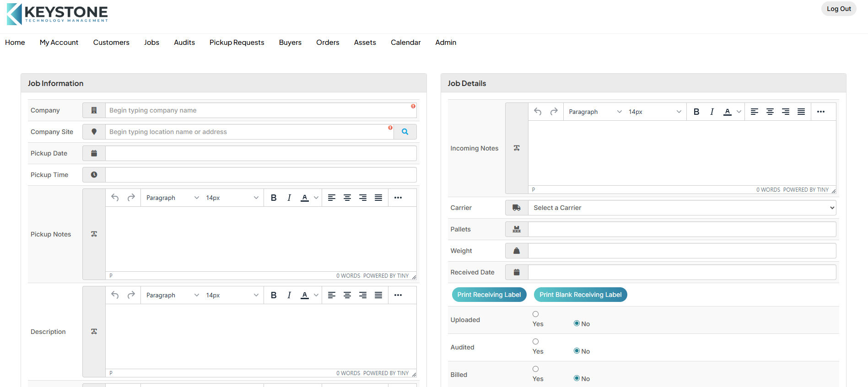Screen dimensions: 868x387
Task: Click the Print Receiving Label button
Action: 489,295
